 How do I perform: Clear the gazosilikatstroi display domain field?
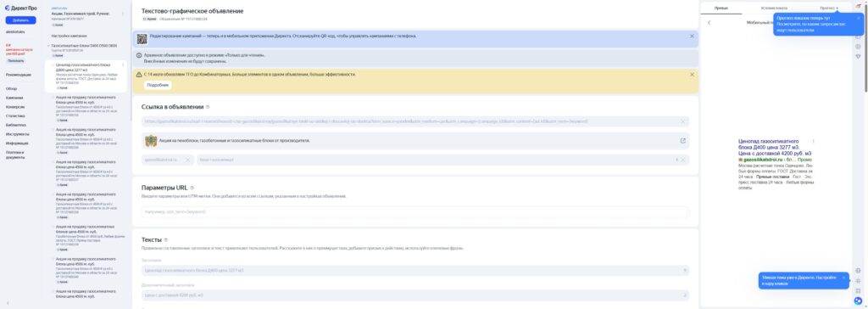point(187,160)
